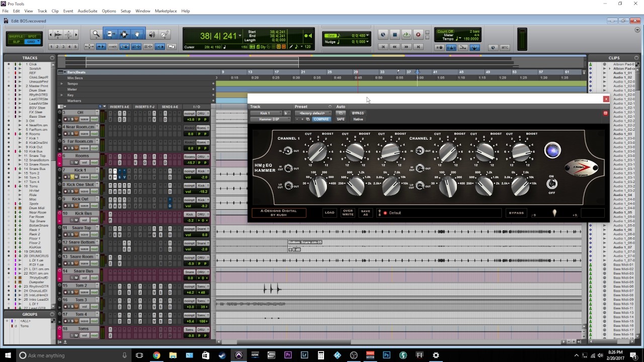This screenshot has height=362, width=644.
Task: Select the Zoomer tool
Action: pos(96,34)
